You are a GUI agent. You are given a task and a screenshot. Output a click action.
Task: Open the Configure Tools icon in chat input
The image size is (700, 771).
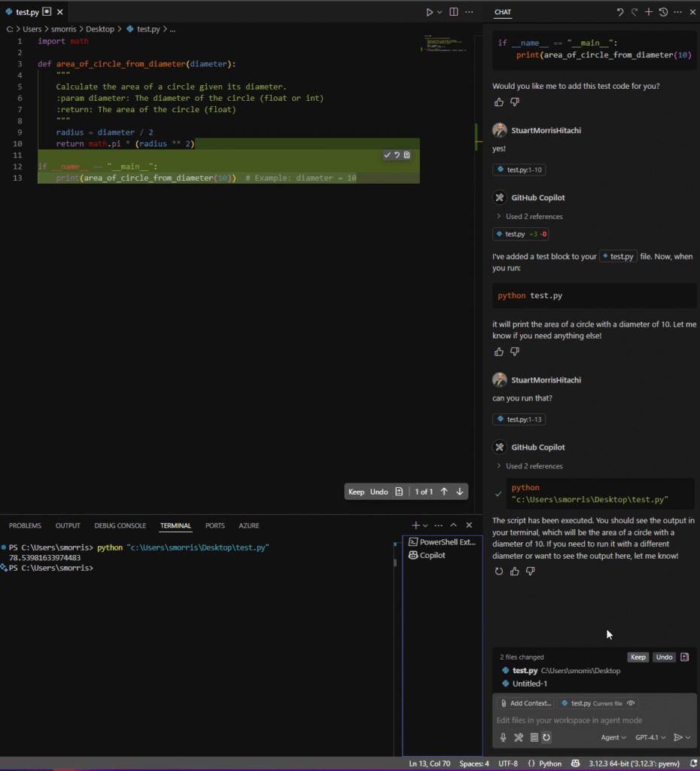[519, 738]
